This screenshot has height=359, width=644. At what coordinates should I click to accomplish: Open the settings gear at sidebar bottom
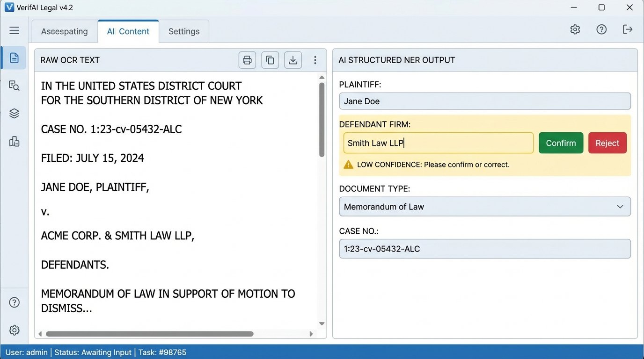click(x=14, y=330)
